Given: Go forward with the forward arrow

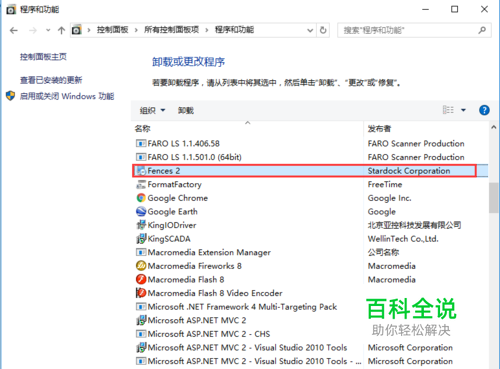Looking at the screenshot, I should coord(33,31).
